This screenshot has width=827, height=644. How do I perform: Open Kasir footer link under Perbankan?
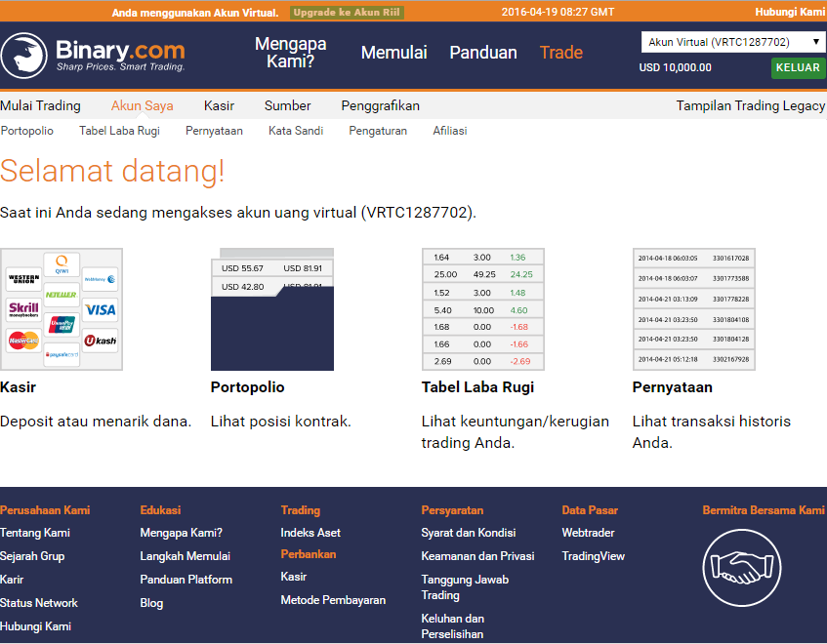pyautogui.click(x=294, y=577)
